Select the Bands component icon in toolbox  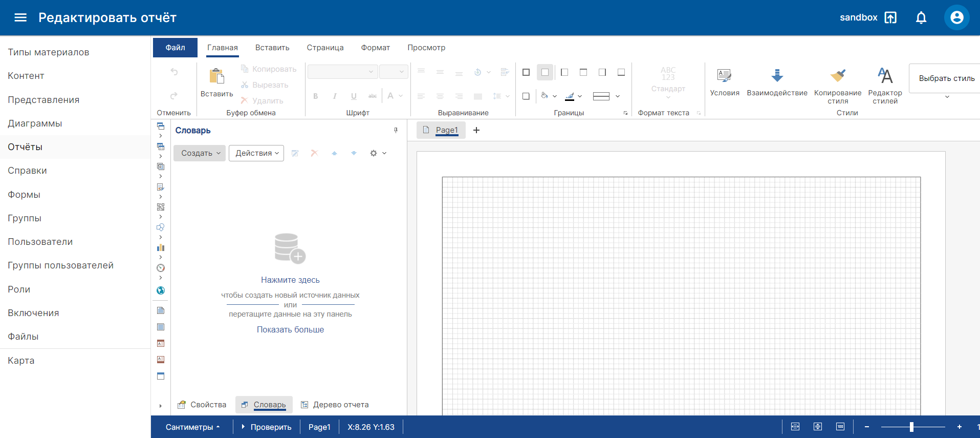(161, 126)
